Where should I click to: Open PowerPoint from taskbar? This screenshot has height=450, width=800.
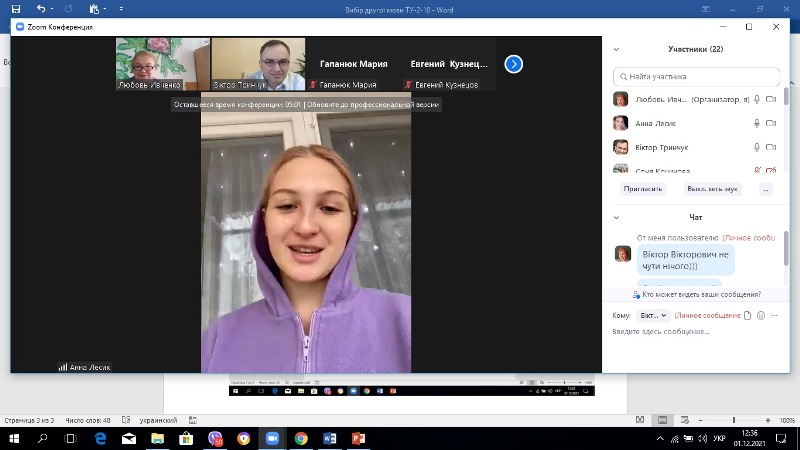[x=358, y=439]
